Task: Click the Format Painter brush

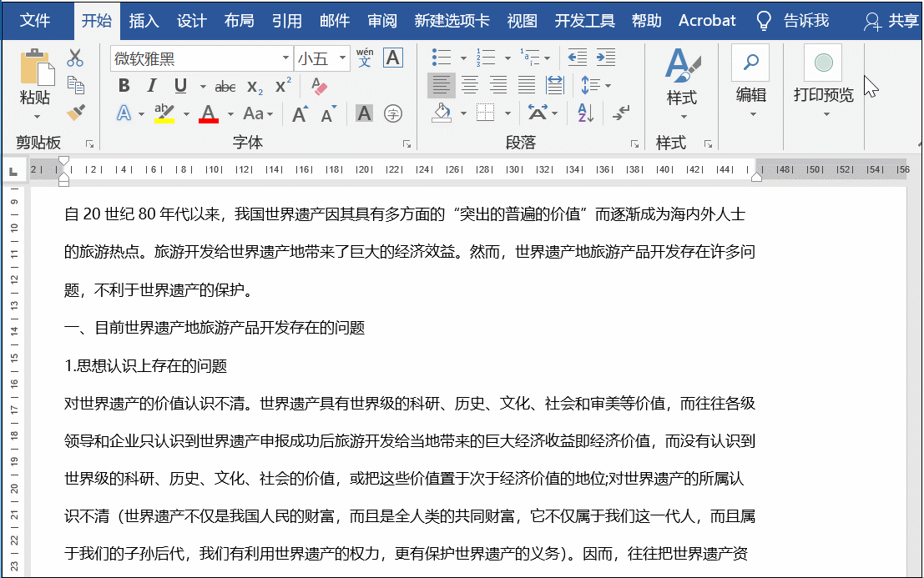Action: click(75, 112)
